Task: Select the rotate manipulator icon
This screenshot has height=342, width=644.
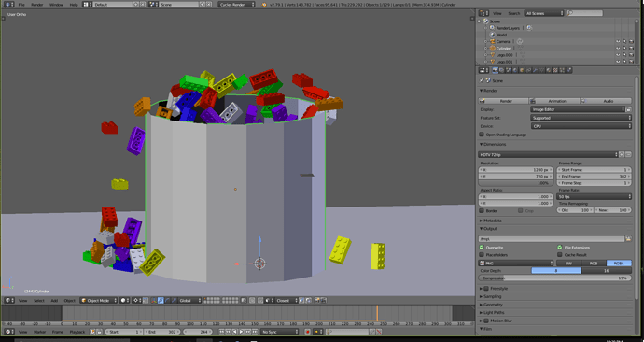Action: click(x=167, y=301)
